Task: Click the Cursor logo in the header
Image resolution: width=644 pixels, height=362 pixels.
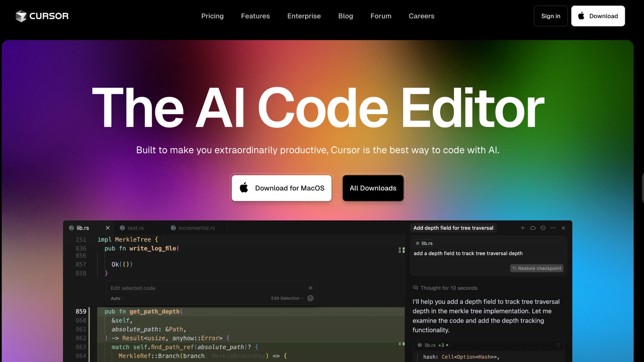Action: (x=42, y=16)
